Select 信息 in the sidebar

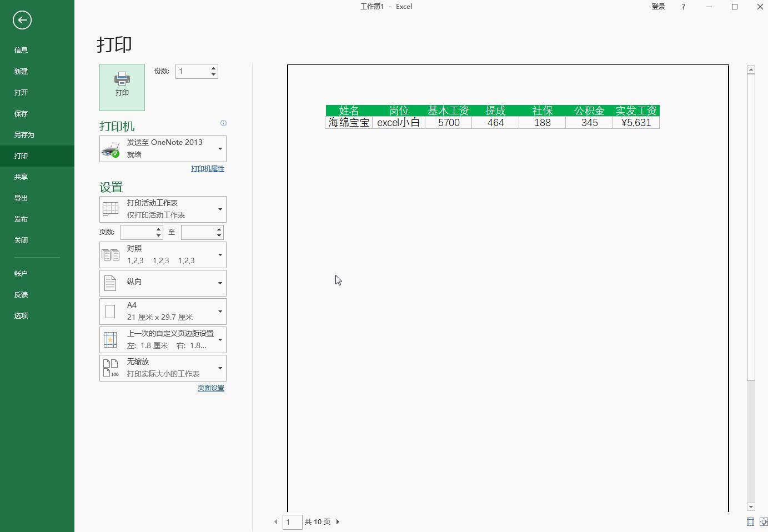37,50
